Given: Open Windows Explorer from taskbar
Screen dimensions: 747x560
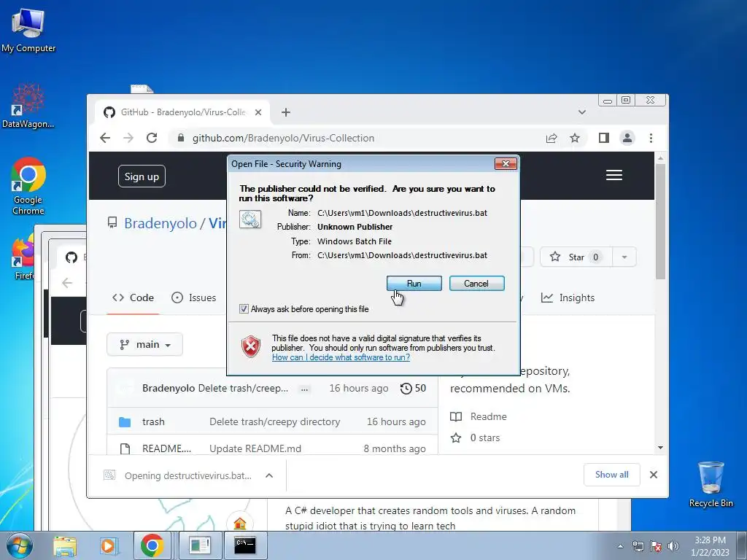Looking at the screenshot, I should click(x=65, y=545).
